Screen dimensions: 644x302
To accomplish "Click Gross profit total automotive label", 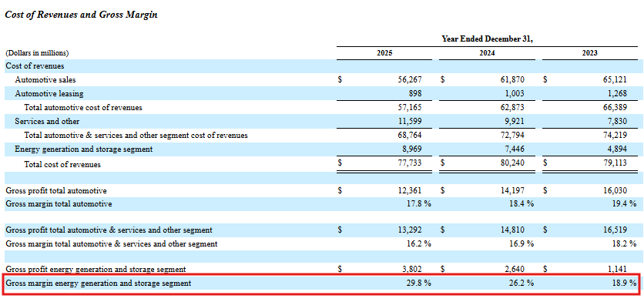I will click(x=56, y=190).
